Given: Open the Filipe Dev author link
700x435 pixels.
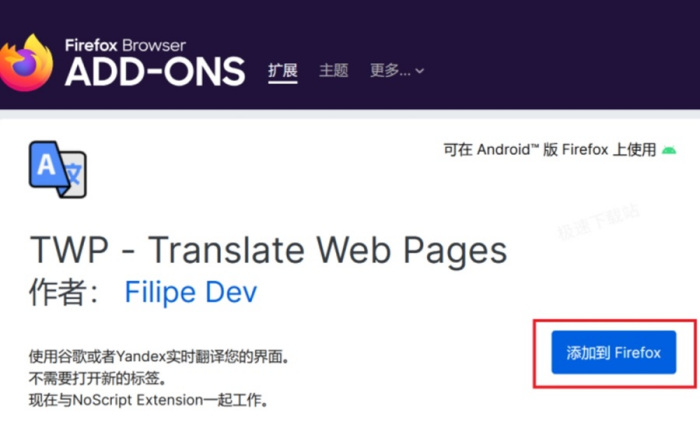Looking at the screenshot, I should click(190, 292).
